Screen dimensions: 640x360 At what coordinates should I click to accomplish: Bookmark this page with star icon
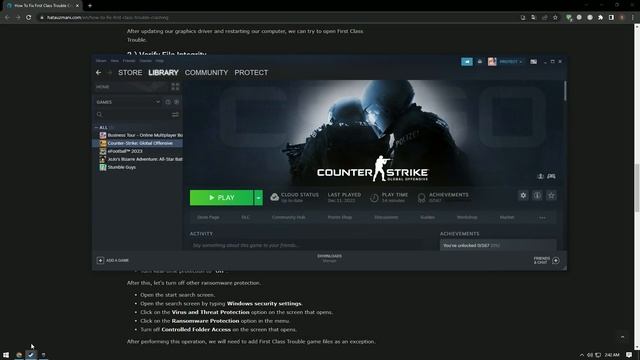[x=555, y=18]
